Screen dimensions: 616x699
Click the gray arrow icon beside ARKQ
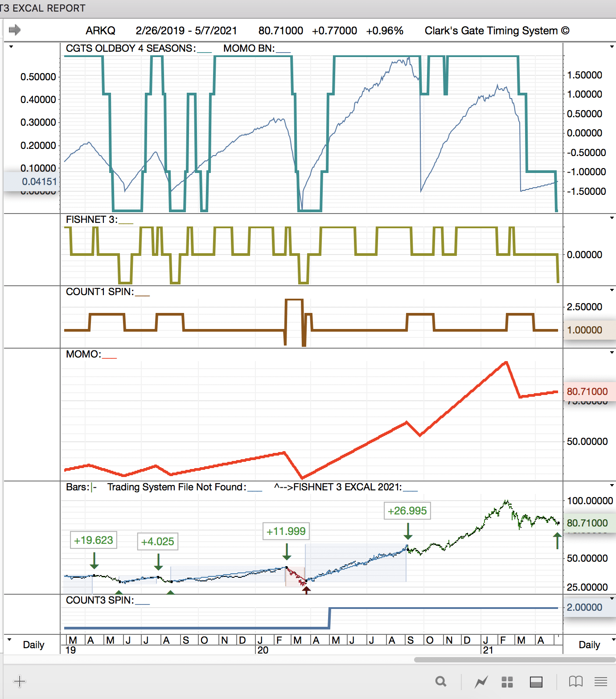pos(15,30)
